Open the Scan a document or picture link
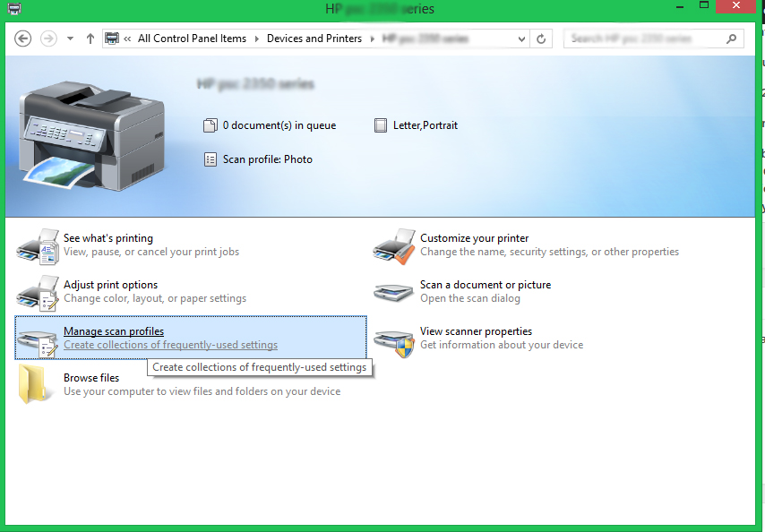The height and width of the screenshot is (532, 765). (x=486, y=285)
